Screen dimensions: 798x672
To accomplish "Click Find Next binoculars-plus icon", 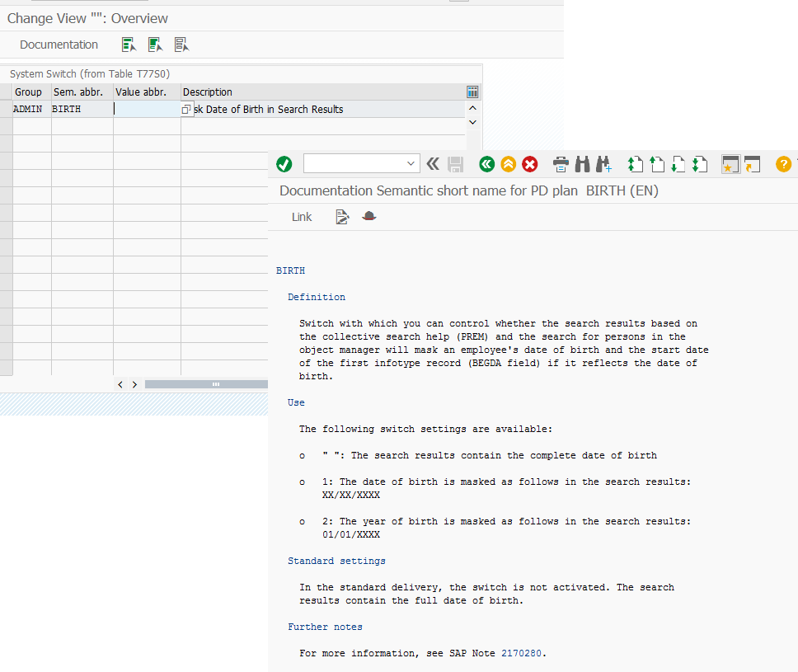I will coord(603,164).
